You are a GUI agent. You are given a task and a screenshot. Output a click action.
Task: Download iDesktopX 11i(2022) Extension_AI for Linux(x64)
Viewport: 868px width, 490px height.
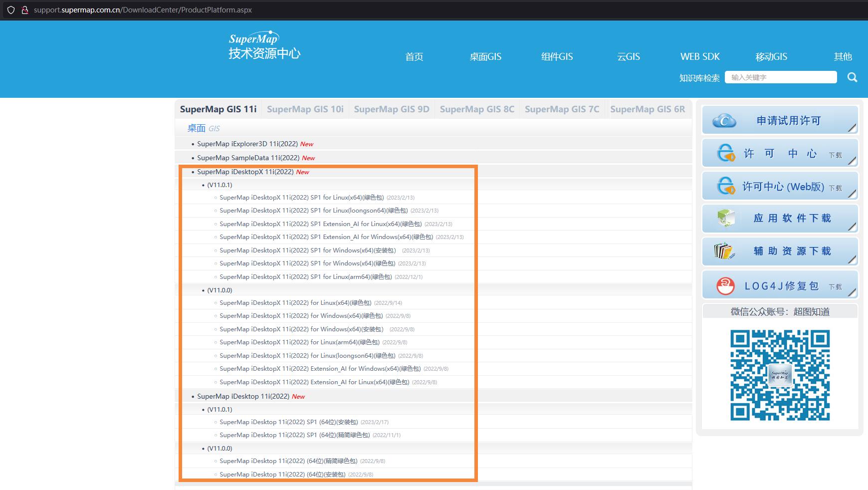(x=314, y=382)
